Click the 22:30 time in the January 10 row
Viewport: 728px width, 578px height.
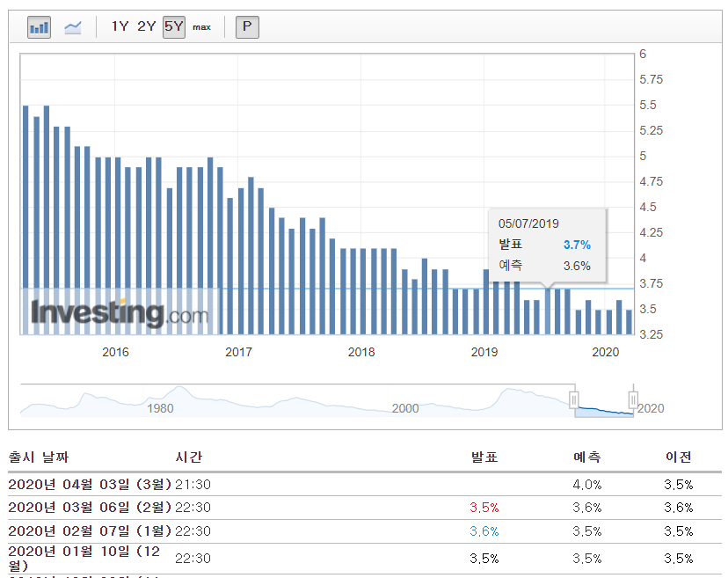point(193,558)
